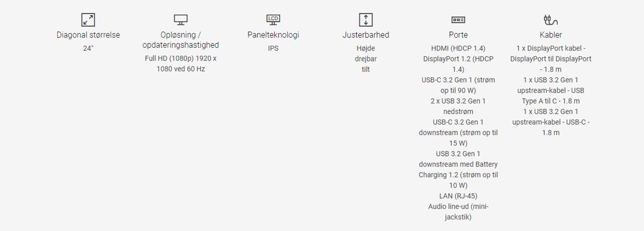Click the ports connector icon
The image size is (644, 231).
(458, 20)
